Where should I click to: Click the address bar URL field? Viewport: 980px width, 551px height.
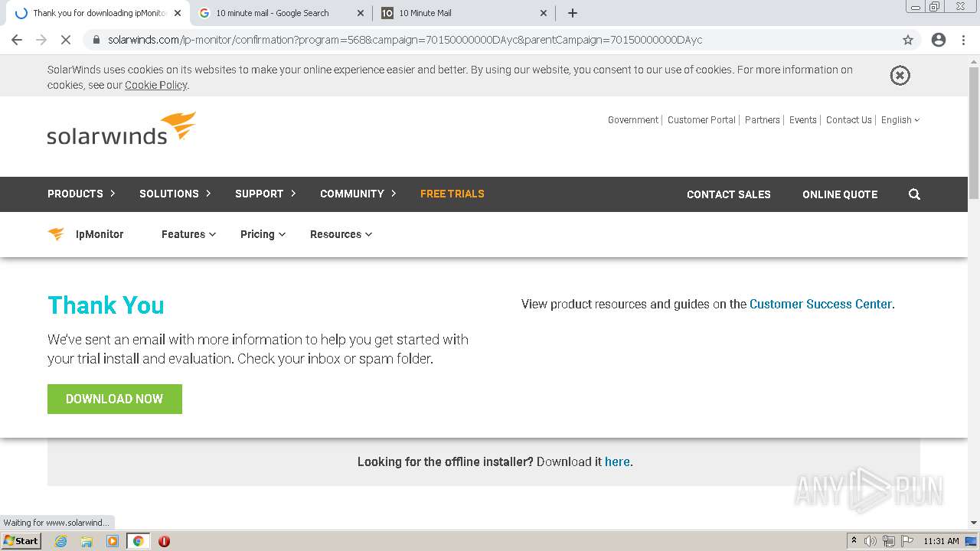click(490, 40)
